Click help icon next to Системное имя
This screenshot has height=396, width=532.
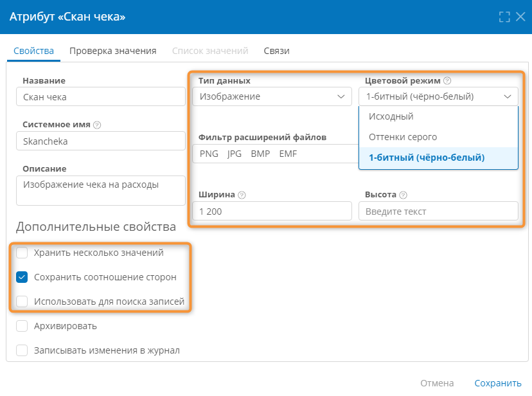click(97, 125)
